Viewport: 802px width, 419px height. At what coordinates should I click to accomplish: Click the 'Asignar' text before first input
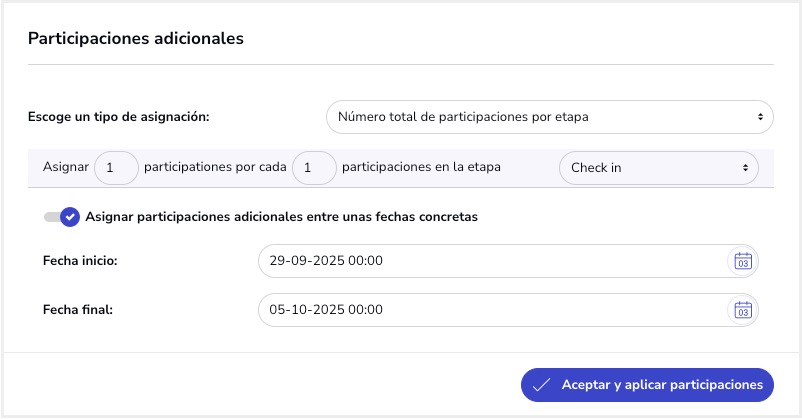coord(65,167)
